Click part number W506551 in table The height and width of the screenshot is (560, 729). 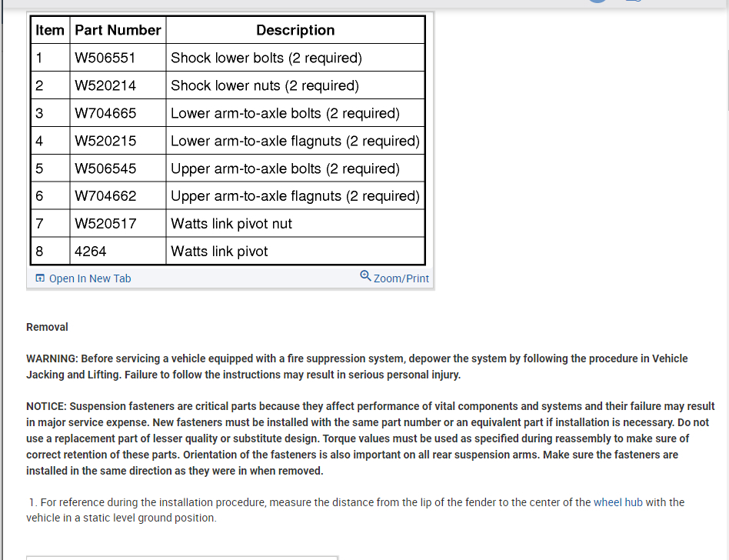point(105,58)
